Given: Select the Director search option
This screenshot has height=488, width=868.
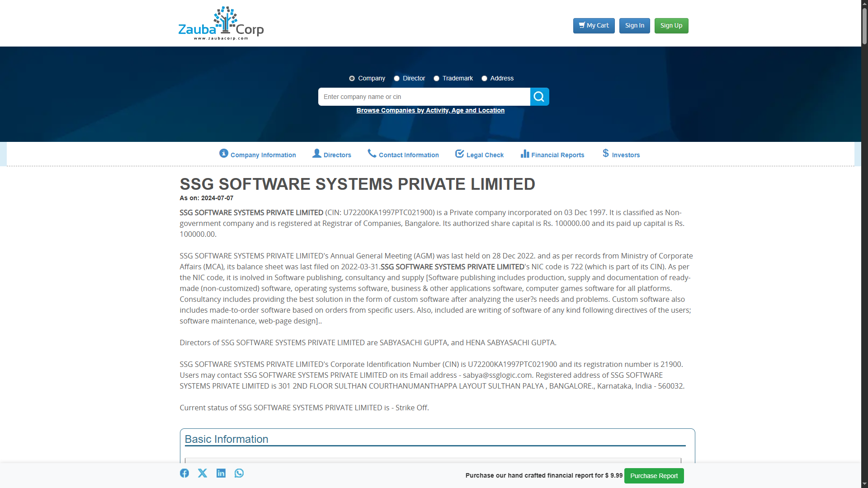Looking at the screenshot, I should pos(396,79).
